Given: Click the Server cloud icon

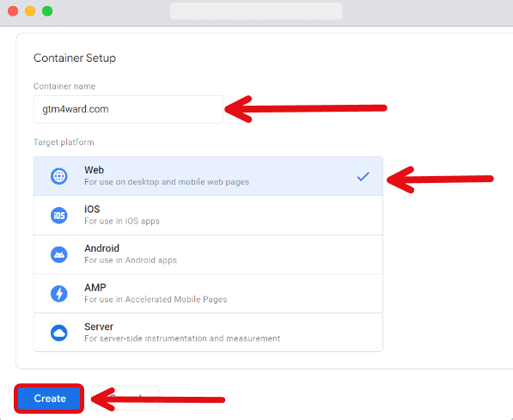Looking at the screenshot, I should (x=59, y=332).
